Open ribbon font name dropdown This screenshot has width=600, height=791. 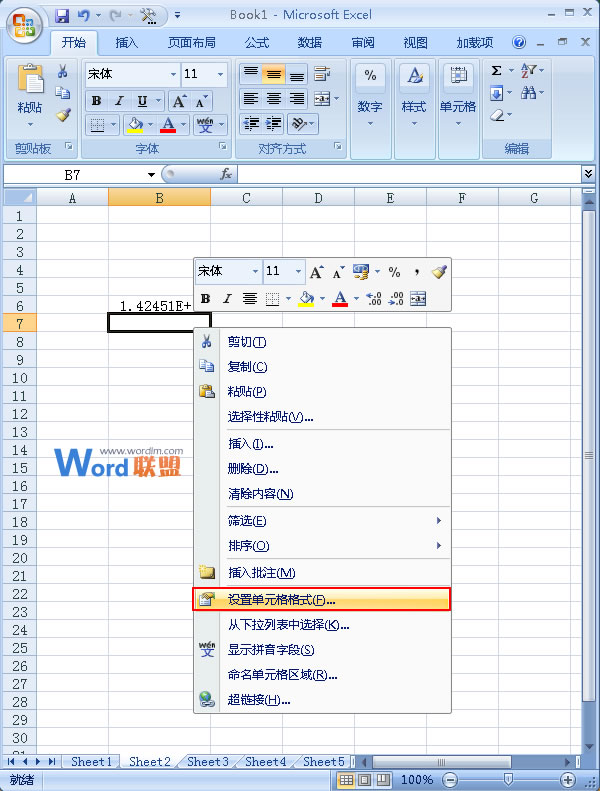(x=173, y=74)
